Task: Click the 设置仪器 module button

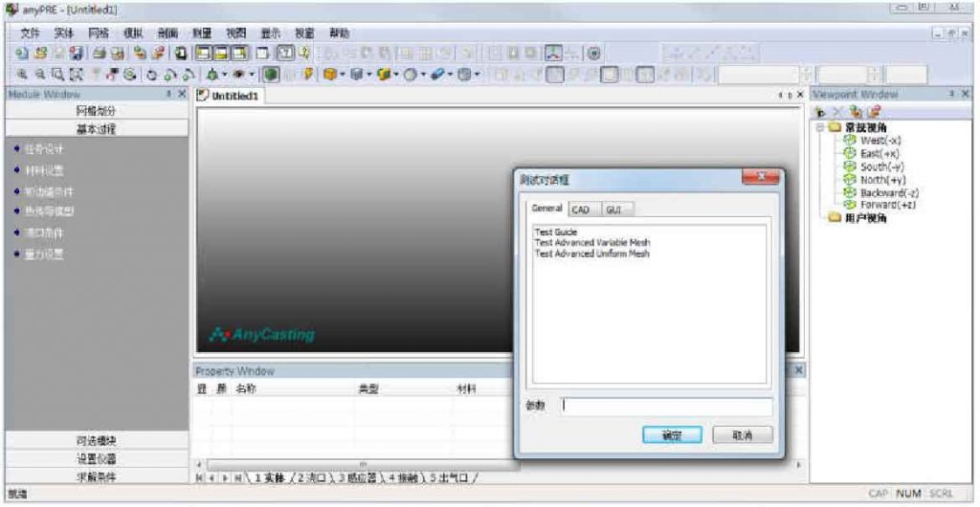Action: [x=97, y=459]
